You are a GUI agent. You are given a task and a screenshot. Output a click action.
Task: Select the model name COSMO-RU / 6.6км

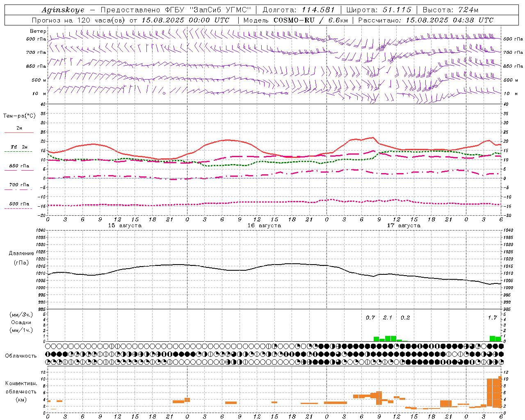point(310,20)
